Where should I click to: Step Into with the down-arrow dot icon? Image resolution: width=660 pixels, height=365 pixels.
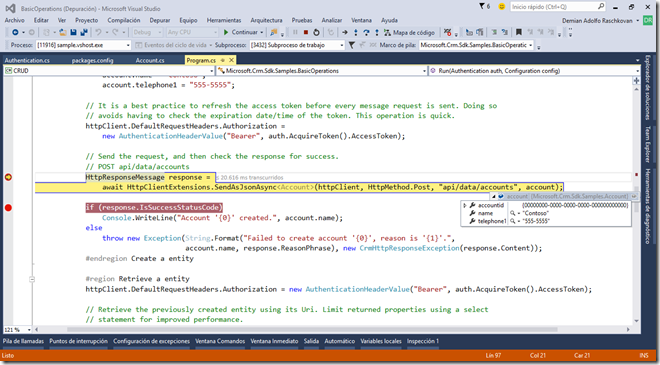click(356, 32)
